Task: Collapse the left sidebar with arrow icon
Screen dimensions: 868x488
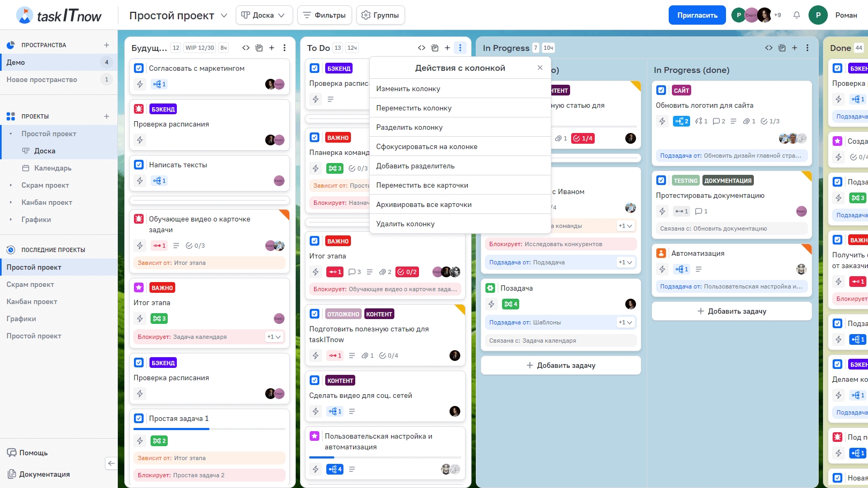Action: click(x=111, y=463)
